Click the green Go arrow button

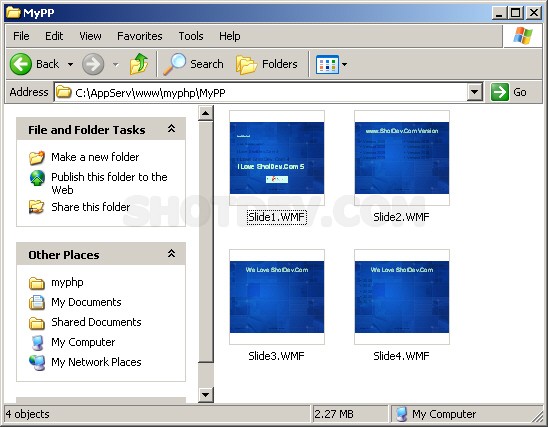(499, 92)
